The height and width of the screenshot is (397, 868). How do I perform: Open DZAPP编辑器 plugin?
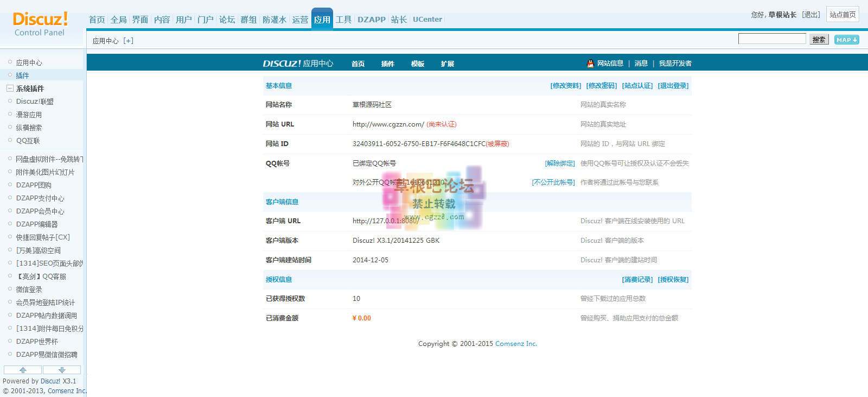tap(37, 224)
